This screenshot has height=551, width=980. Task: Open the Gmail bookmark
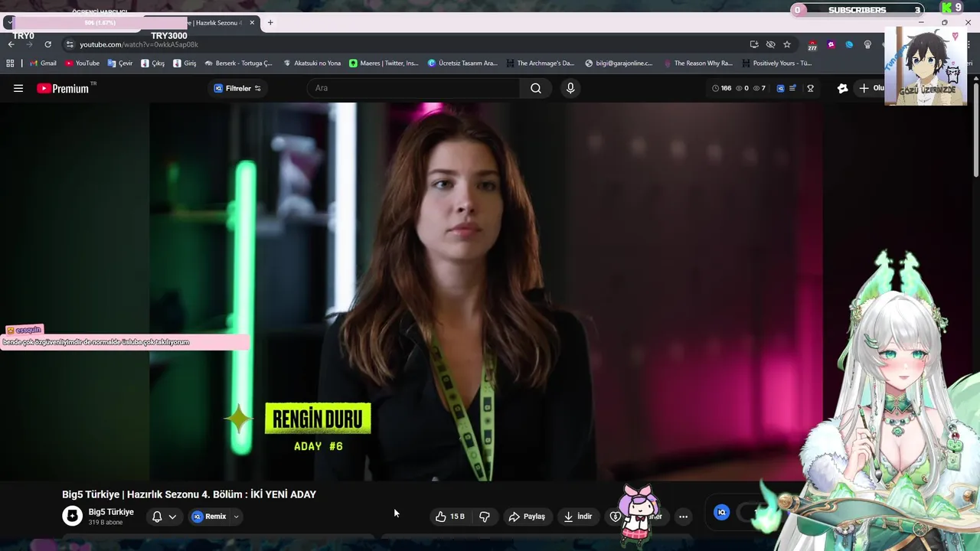click(x=43, y=64)
